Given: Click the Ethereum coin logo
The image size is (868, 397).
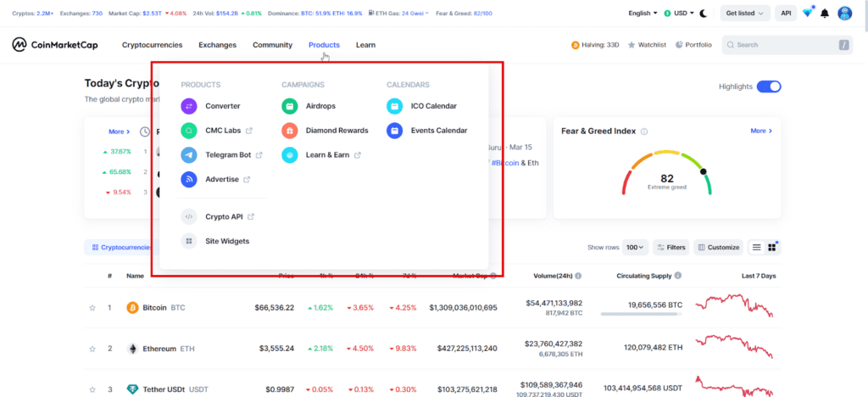Looking at the screenshot, I should point(132,349).
